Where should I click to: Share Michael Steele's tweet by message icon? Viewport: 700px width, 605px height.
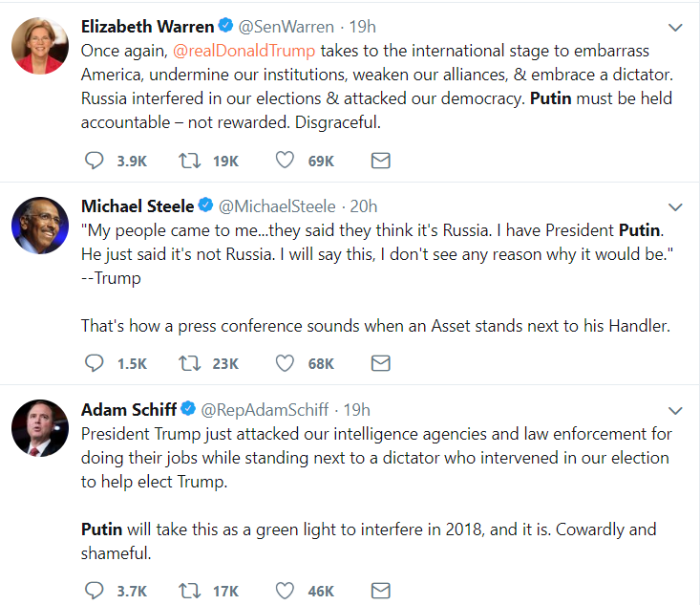coord(381,363)
